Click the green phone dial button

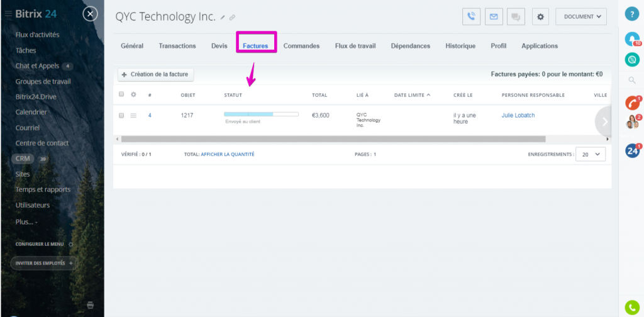632,308
